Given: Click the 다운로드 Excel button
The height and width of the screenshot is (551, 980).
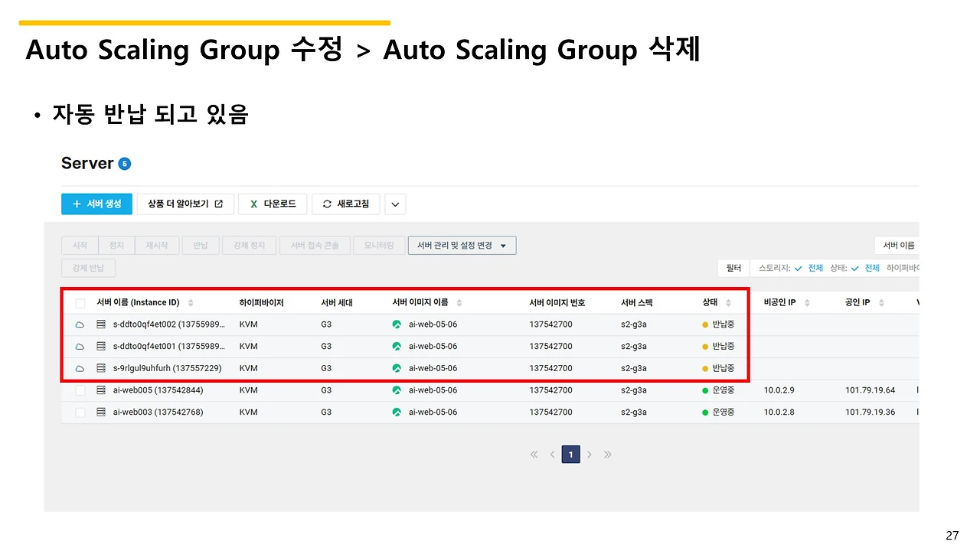Looking at the screenshot, I should click(x=273, y=204).
